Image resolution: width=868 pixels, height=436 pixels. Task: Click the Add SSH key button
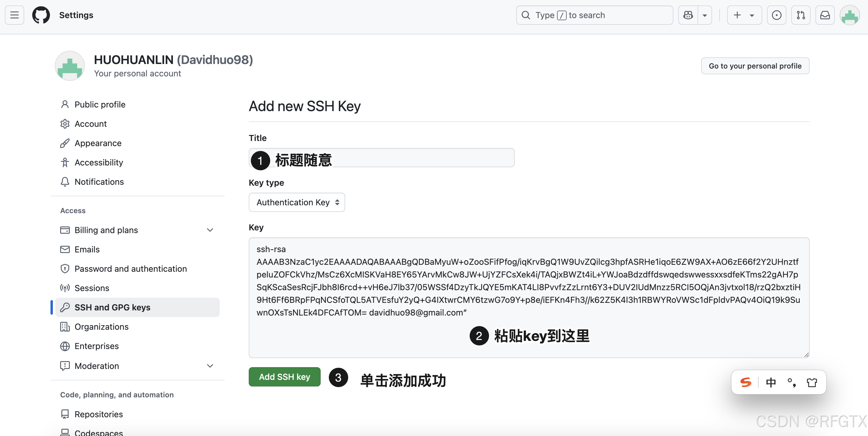pyautogui.click(x=285, y=377)
